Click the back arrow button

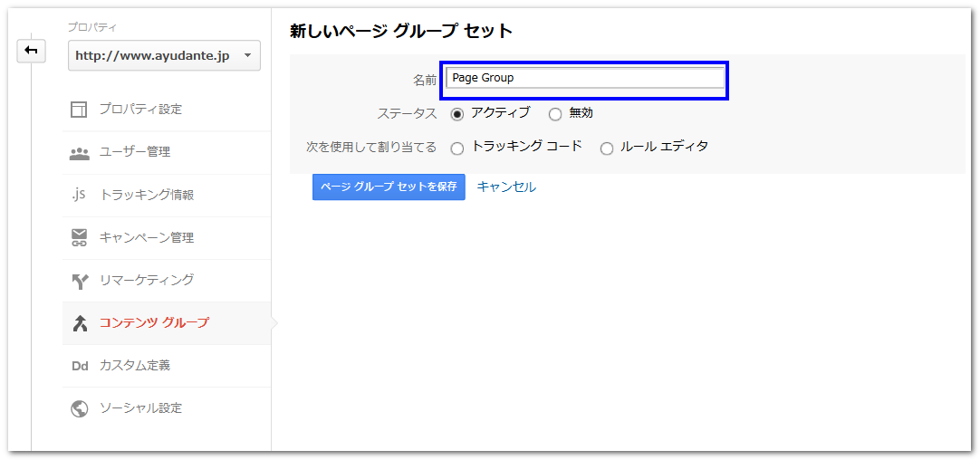31,51
